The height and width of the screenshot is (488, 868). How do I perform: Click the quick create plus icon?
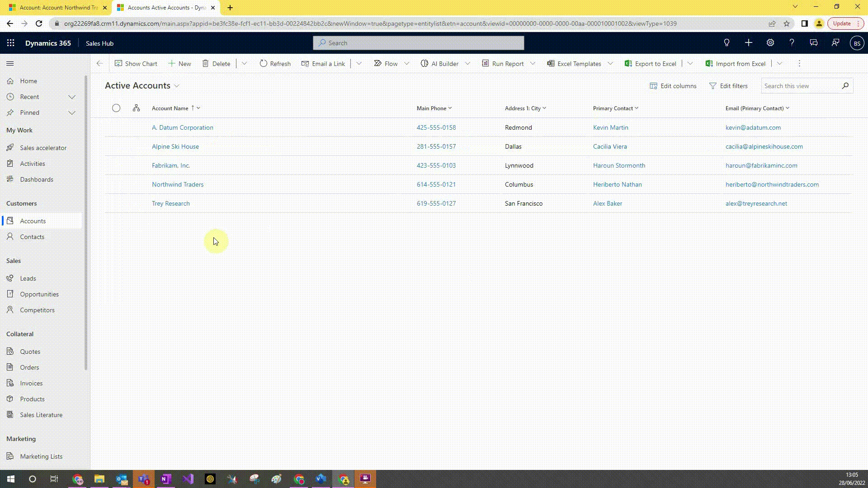tap(748, 43)
